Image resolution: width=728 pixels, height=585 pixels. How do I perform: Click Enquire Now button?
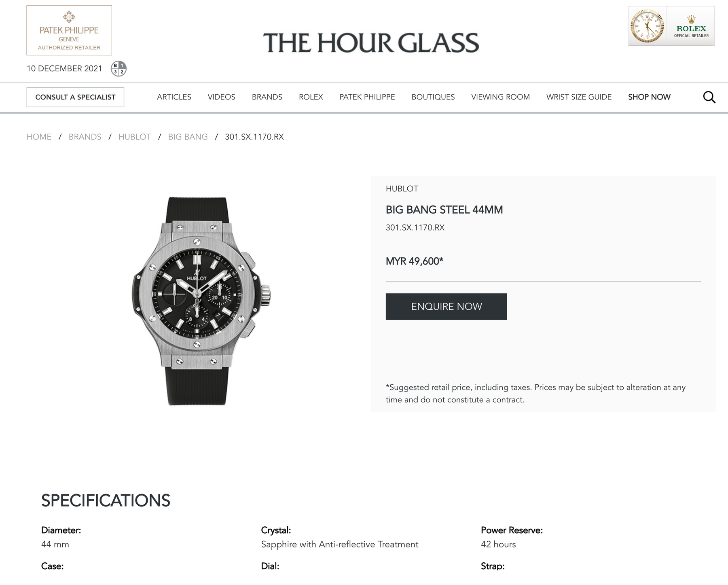point(446,307)
